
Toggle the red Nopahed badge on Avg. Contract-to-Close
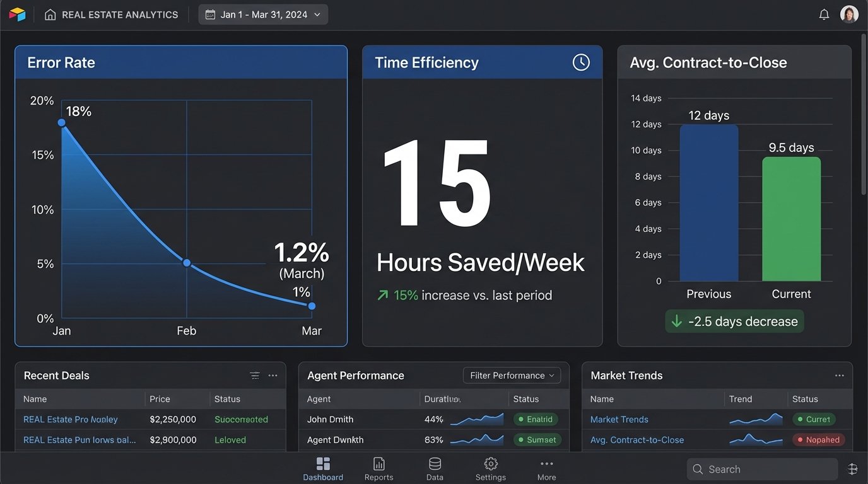818,439
